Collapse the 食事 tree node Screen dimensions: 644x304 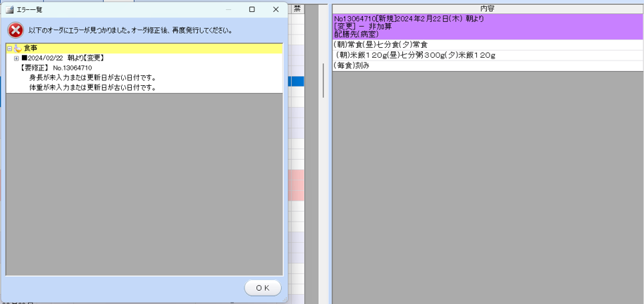click(10, 49)
